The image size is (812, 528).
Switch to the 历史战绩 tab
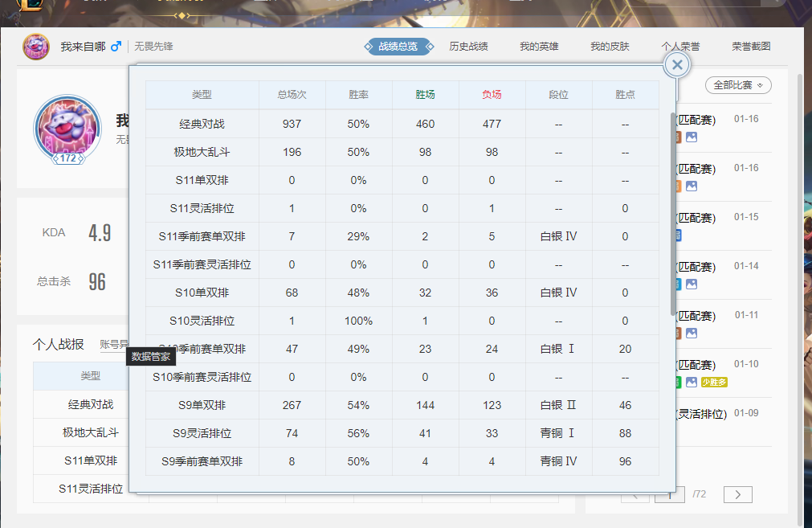(x=468, y=47)
